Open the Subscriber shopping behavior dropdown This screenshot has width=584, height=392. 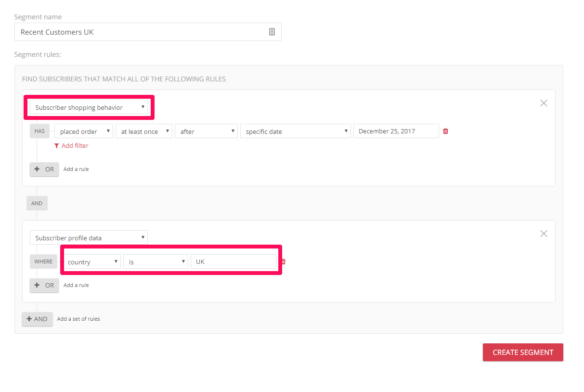pyautogui.click(x=89, y=107)
